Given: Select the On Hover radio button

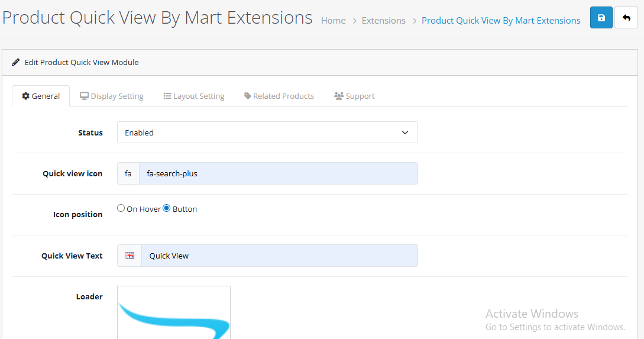Looking at the screenshot, I should tap(121, 208).
